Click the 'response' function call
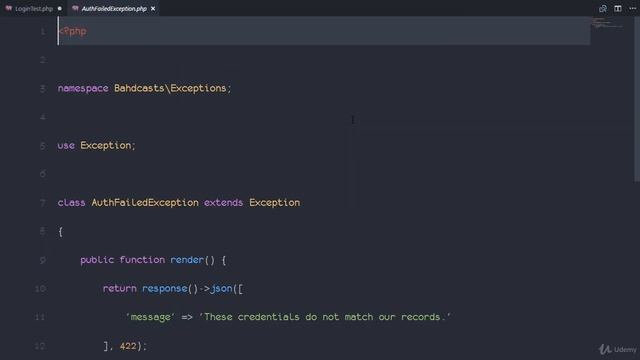 click(x=164, y=289)
